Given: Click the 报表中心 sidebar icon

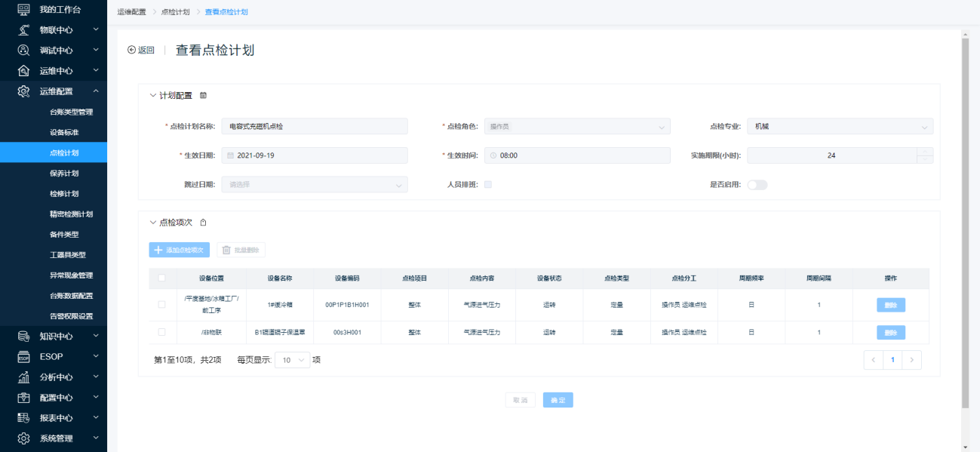Looking at the screenshot, I should pos(23,417).
